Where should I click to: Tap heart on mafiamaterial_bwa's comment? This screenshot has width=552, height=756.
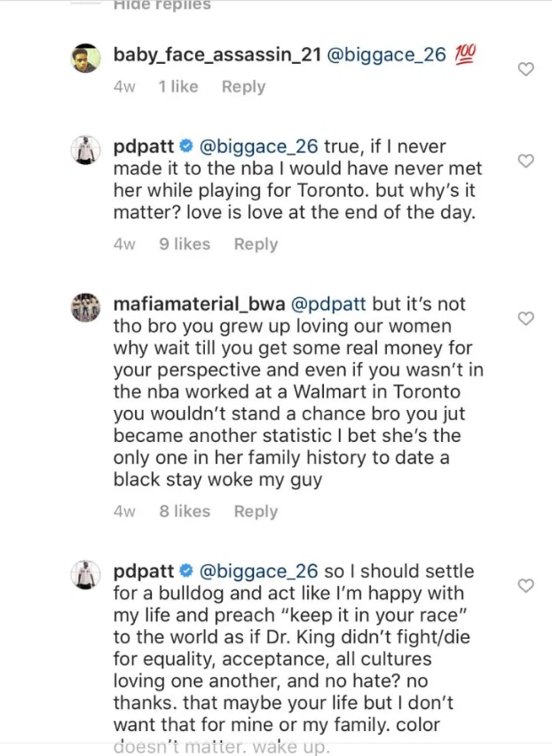(524, 318)
